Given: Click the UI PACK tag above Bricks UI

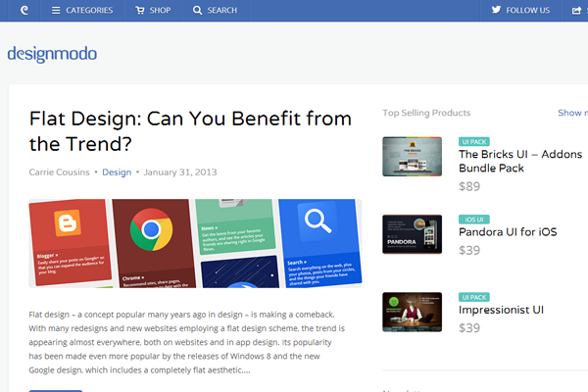Looking at the screenshot, I should tap(474, 142).
